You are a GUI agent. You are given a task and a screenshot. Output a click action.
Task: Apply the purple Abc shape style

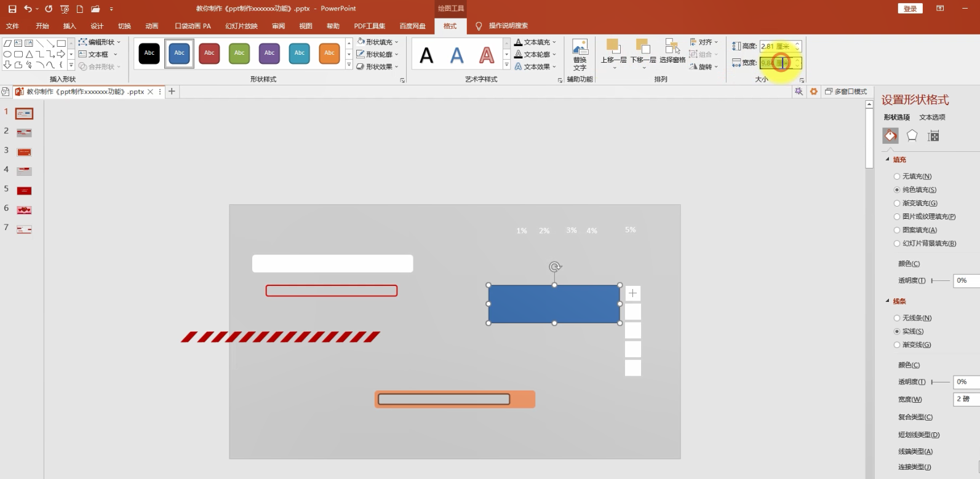[269, 53]
